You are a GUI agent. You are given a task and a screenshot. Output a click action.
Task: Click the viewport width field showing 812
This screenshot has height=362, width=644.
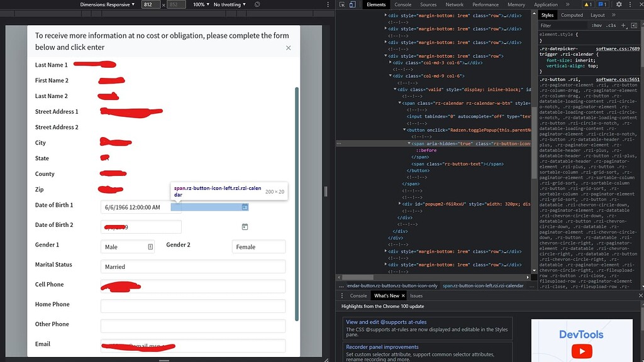(x=148, y=4)
